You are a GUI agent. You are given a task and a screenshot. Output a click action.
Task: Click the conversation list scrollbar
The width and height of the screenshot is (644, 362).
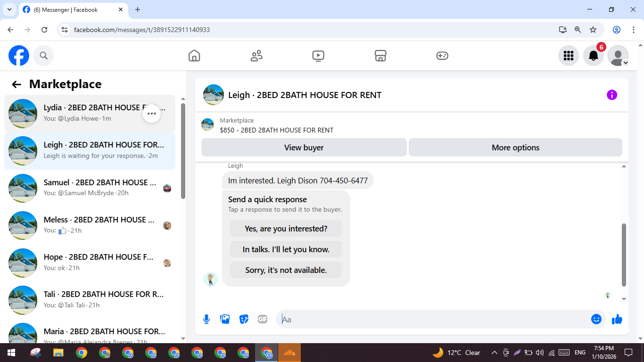click(183, 151)
